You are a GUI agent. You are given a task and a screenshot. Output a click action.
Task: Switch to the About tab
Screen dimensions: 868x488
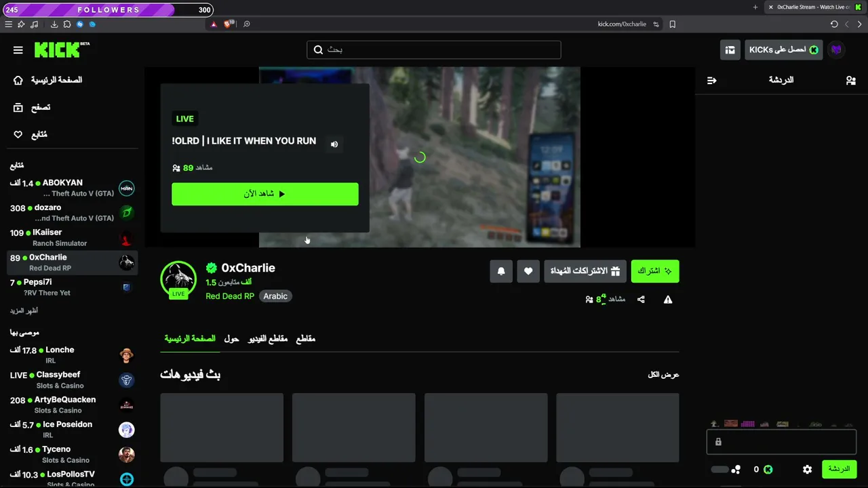click(231, 339)
